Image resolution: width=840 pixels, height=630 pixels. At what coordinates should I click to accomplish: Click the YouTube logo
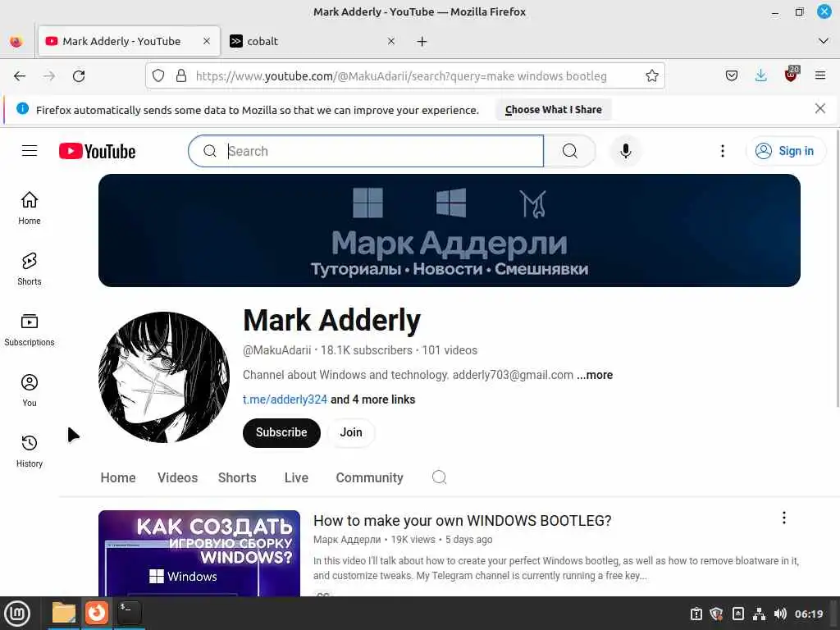tap(97, 152)
